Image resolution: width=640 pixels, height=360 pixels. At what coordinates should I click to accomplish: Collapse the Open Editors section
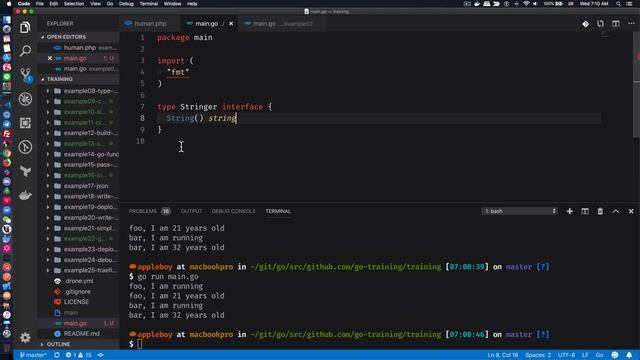coord(66,37)
